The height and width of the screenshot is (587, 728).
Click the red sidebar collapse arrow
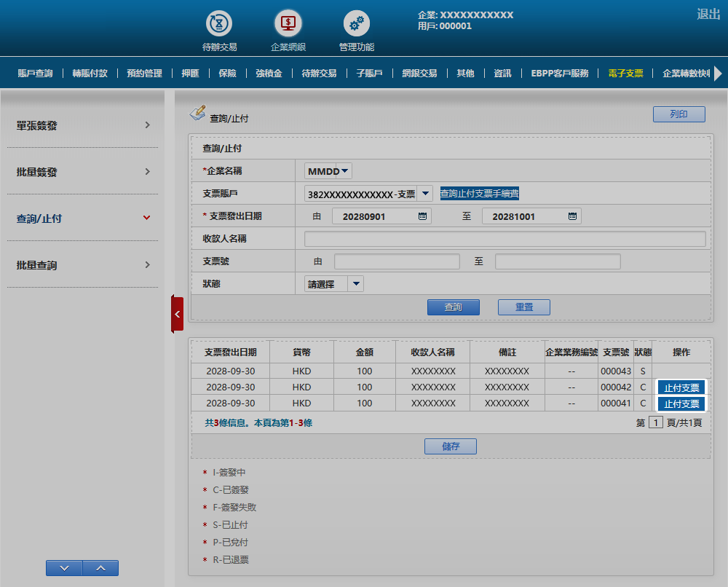coord(177,314)
